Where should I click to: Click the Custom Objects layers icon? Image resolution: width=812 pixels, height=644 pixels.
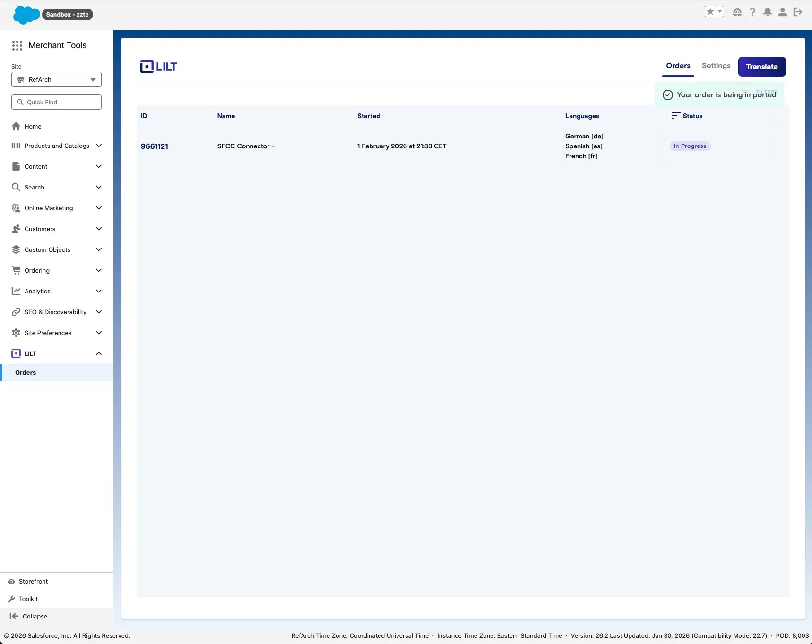(16, 249)
